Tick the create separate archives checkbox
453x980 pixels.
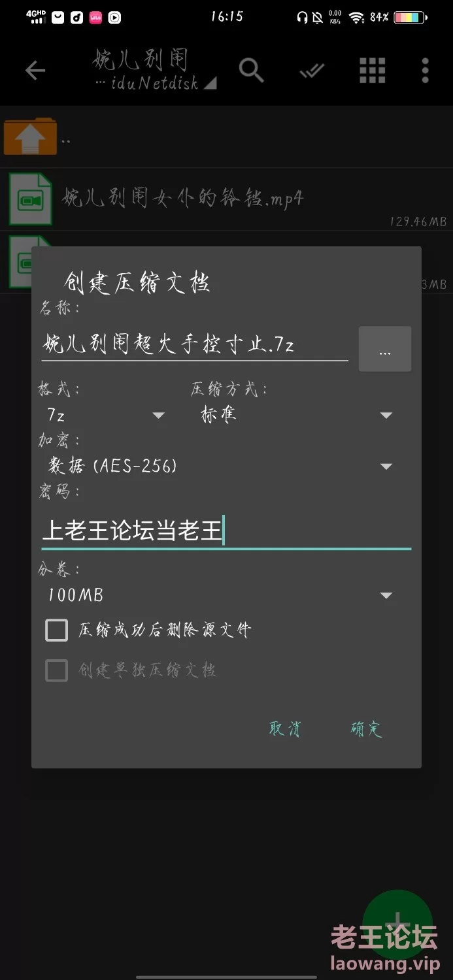pos(57,670)
